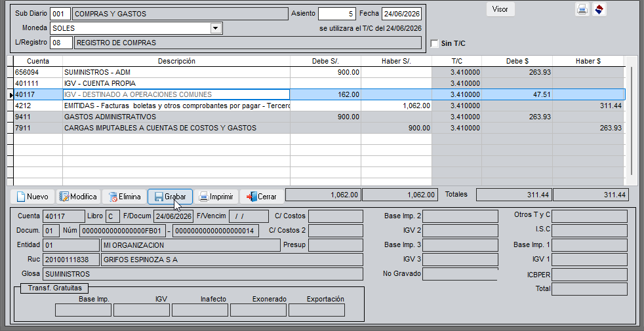Screen dimensions: 644x331
Task: Click the Debe $ value 47.51
Action: point(517,94)
